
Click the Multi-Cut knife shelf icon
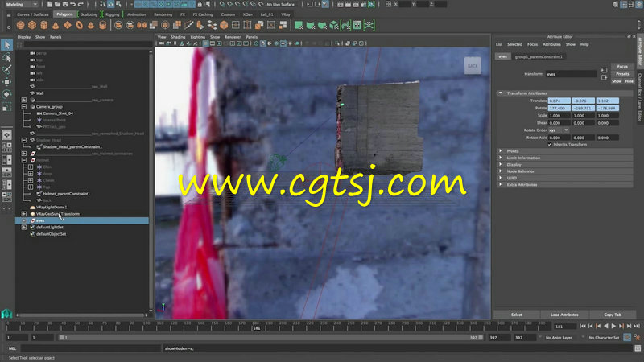(189, 26)
